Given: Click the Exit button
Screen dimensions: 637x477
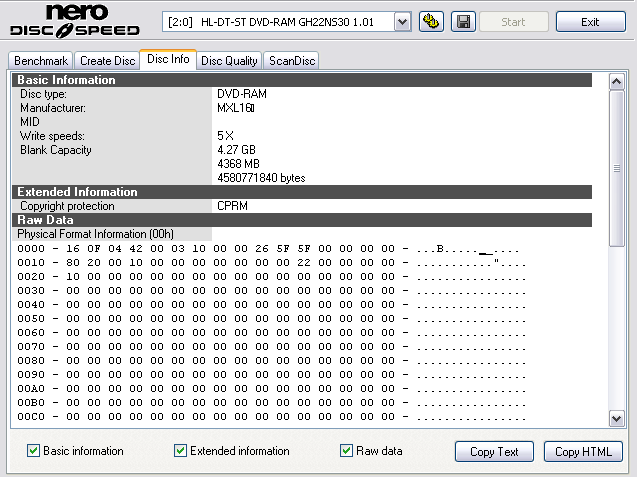Looking at the screenshot, I should [590, 22].
